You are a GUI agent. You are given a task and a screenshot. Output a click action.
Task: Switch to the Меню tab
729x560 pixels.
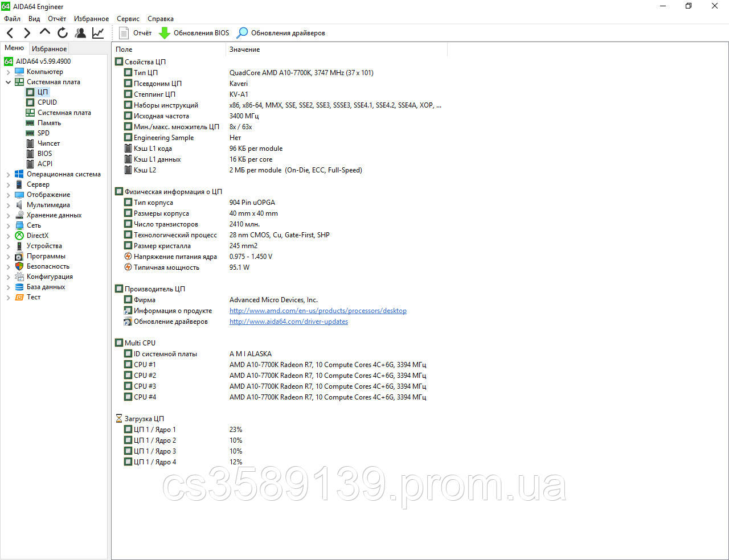coord(14,48)
